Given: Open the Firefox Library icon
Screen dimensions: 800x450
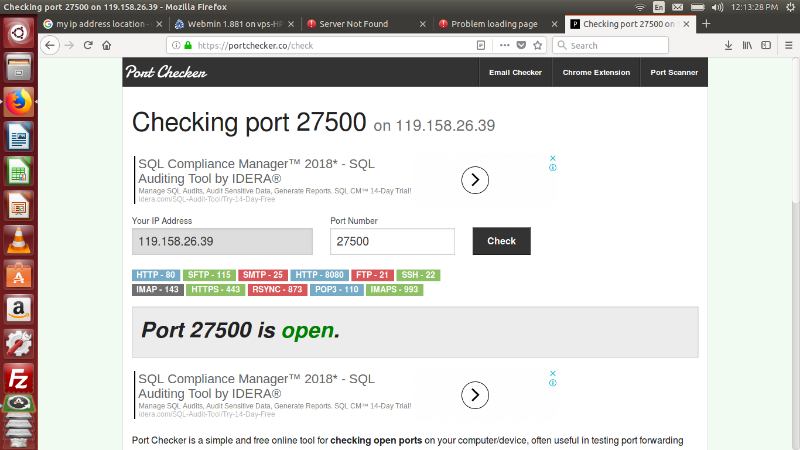Looking at the screenshot, I should pyautogui.click(x=745, y=45).
